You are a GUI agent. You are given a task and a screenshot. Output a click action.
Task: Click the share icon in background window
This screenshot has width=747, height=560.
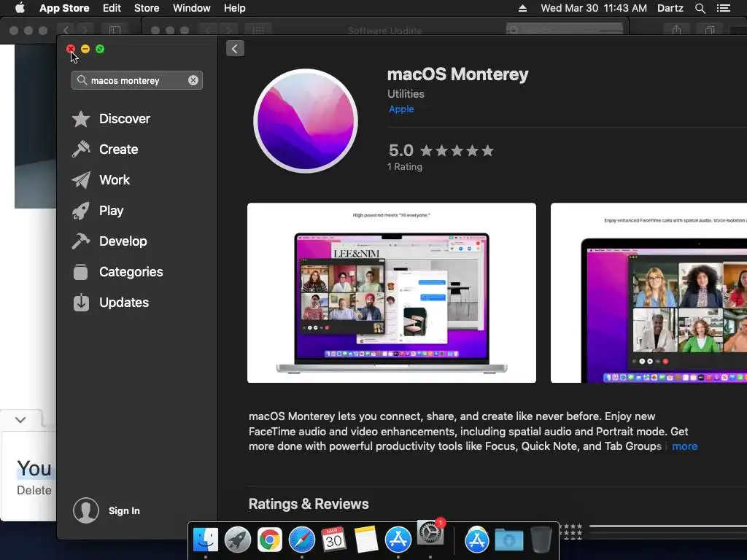click(x=676, y=30)
